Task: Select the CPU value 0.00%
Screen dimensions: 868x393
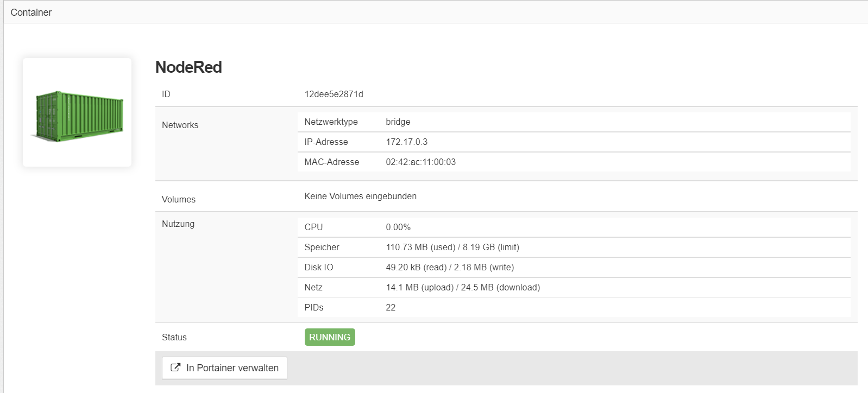Action: 398,227
